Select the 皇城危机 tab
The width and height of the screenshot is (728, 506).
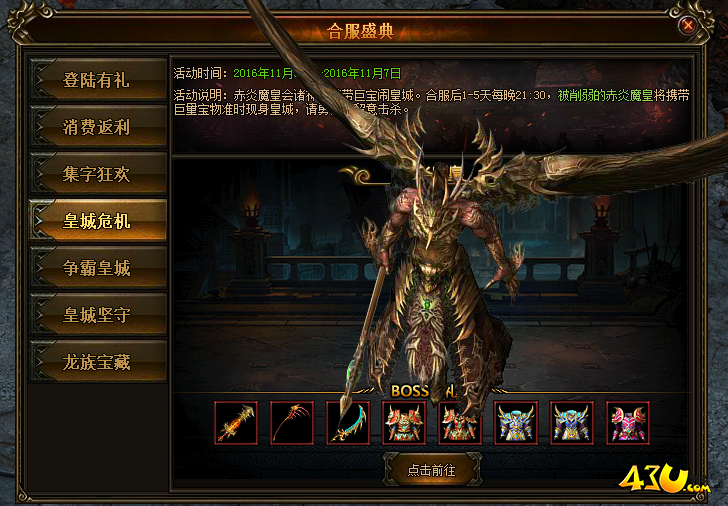(98, 221)
